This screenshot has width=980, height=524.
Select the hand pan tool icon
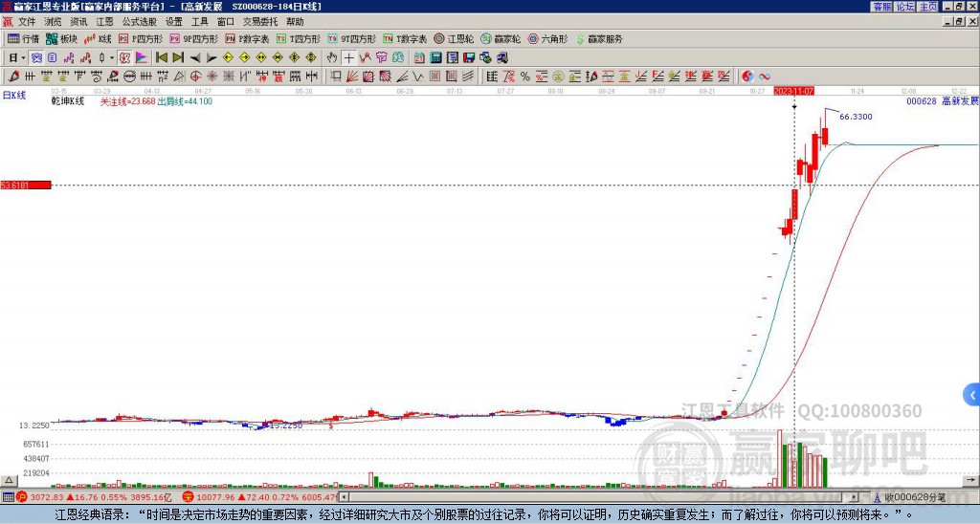(x=332, y=57)
